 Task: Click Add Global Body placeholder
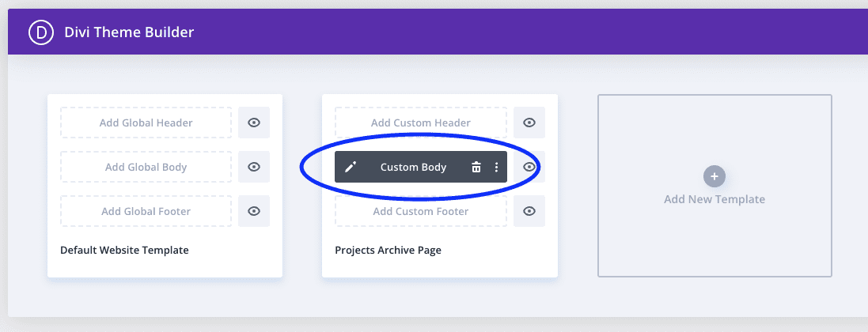click(x=146, y=167)
